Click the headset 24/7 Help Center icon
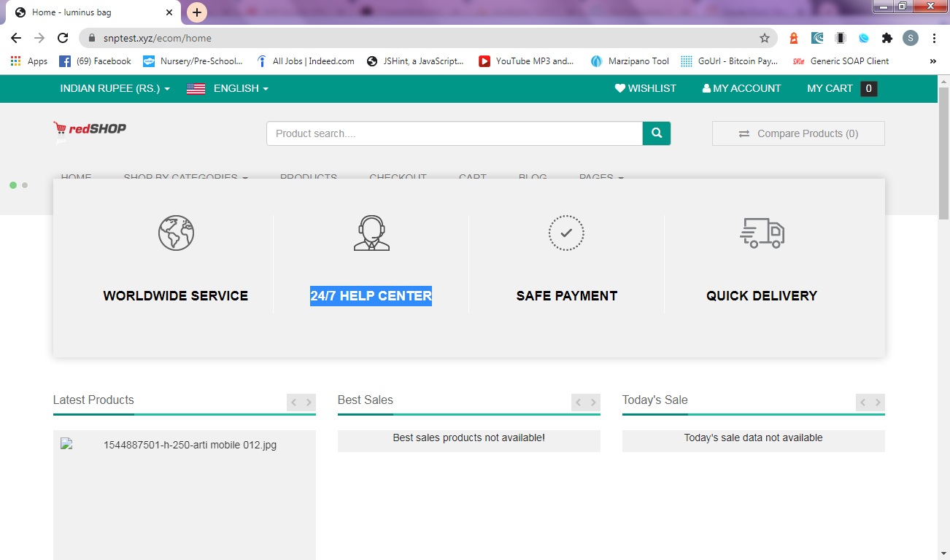 371,233
